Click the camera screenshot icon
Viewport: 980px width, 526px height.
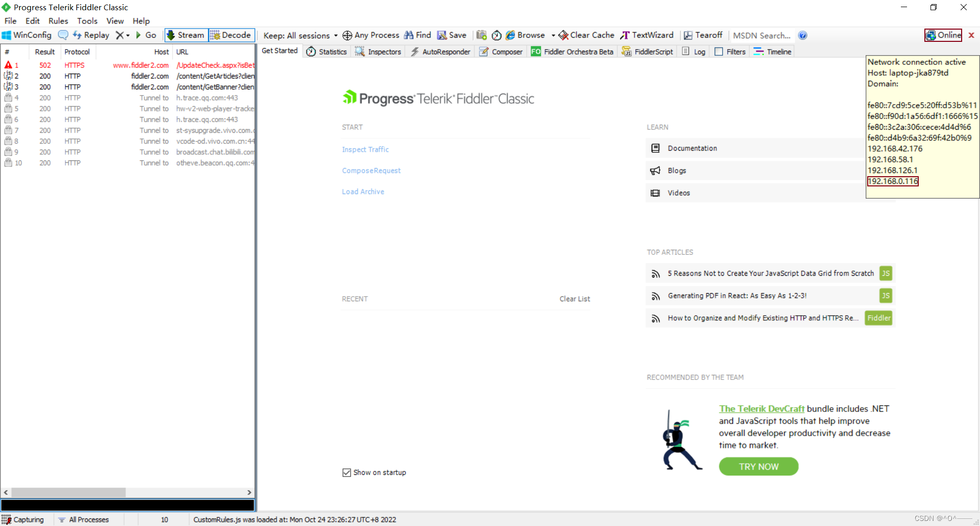[481, 35]
